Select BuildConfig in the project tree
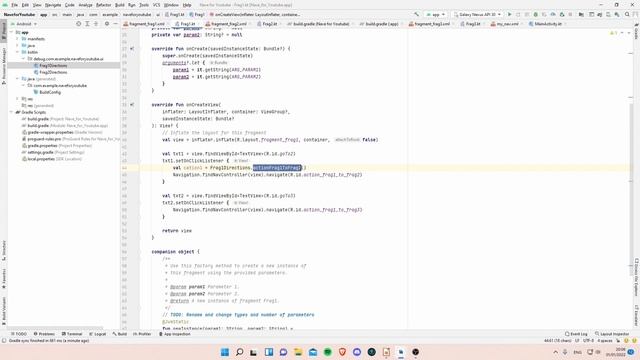This screenshot has height=360, width=640. [x=50, y=92]
